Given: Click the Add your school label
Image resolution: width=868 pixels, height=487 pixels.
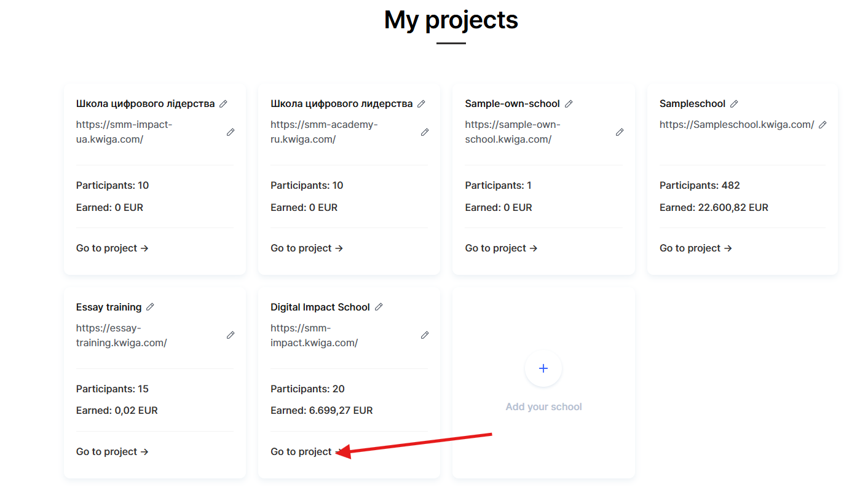Looking at the screenshot, I should click(x=543, y=407).
